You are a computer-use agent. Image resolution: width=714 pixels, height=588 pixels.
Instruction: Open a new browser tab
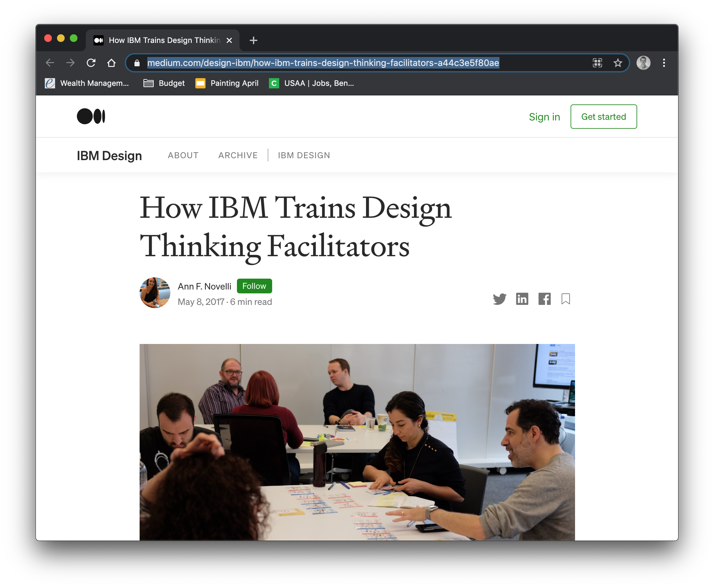point(253,40)
